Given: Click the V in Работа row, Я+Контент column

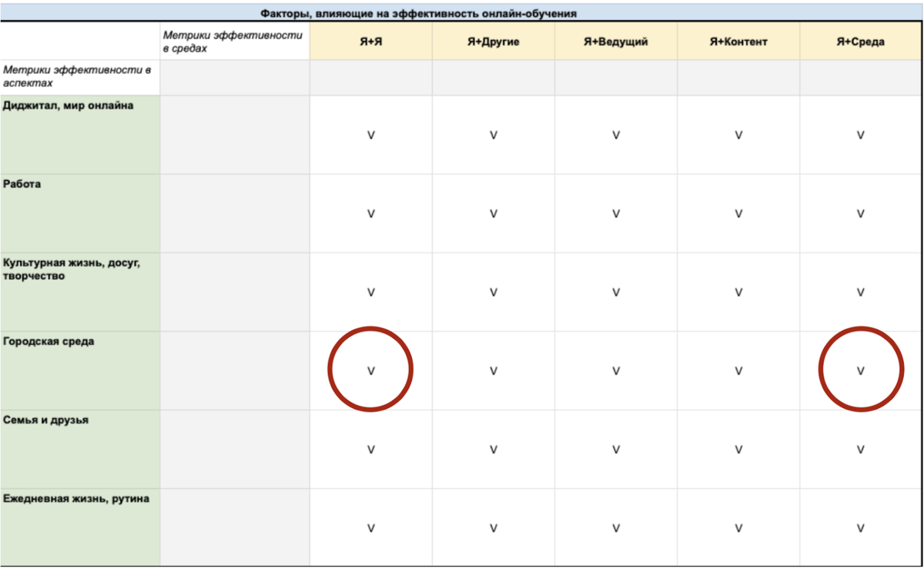Looking at the screenshot, I should (x=738, y=214).
